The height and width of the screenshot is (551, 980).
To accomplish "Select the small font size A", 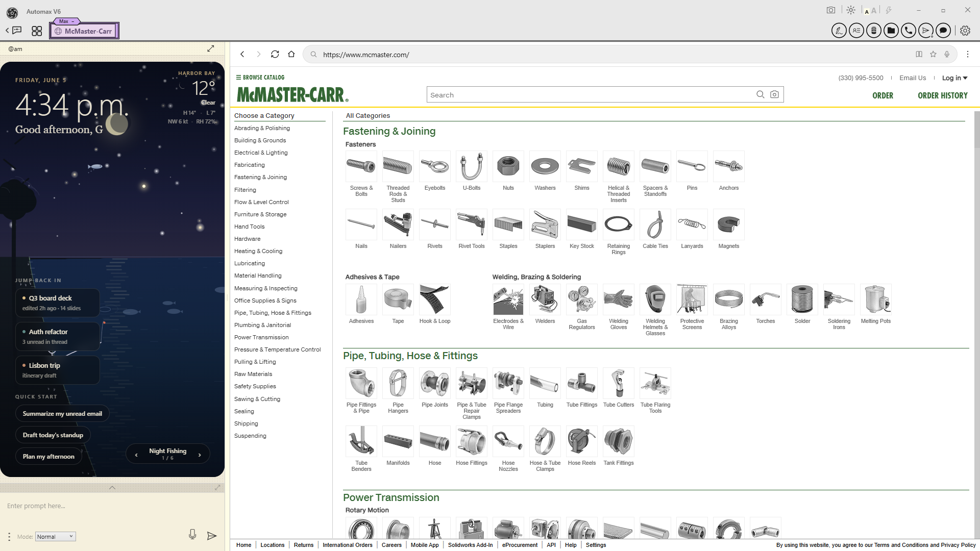I will pos(867,11).
